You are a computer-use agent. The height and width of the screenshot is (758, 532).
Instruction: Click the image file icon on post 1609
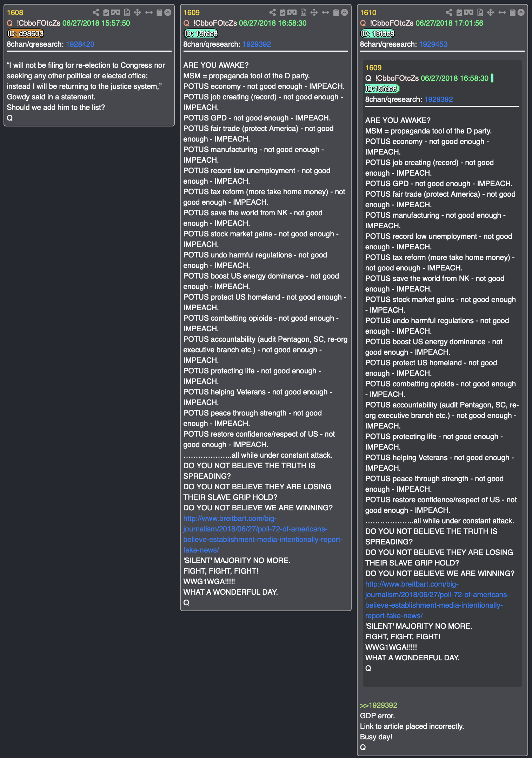[x=304, y=13]
